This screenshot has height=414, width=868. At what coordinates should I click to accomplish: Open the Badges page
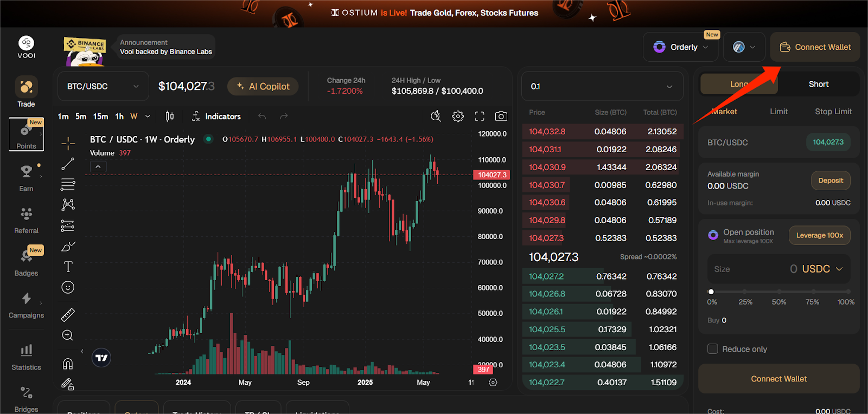pos(26,261)
